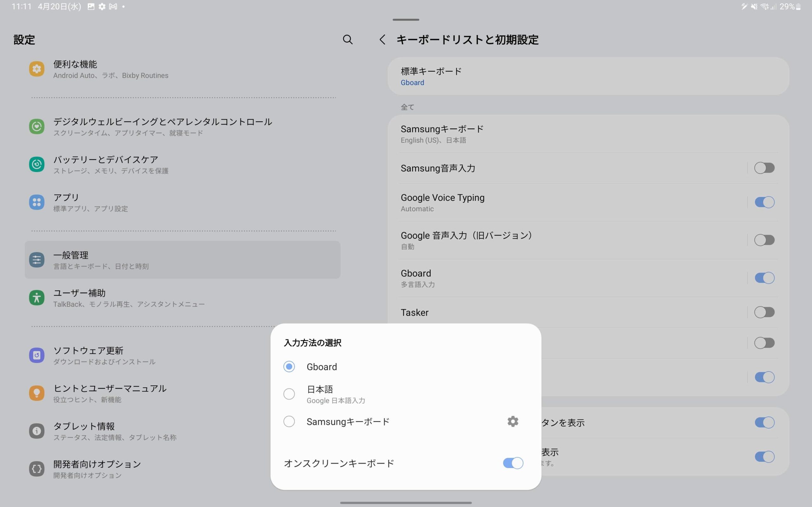Tap the 一般管理 sliders icon

pyautogui.click(x=36, y=260)
